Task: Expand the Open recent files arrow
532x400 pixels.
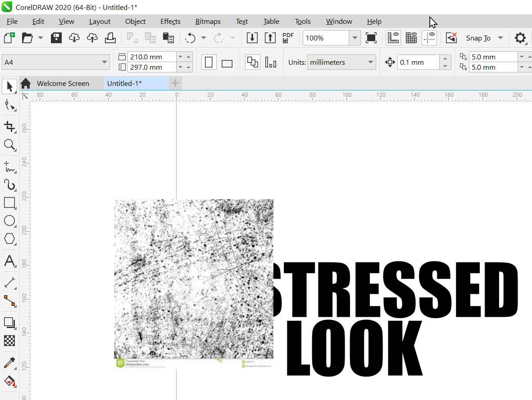Action: tap(41, 38)
